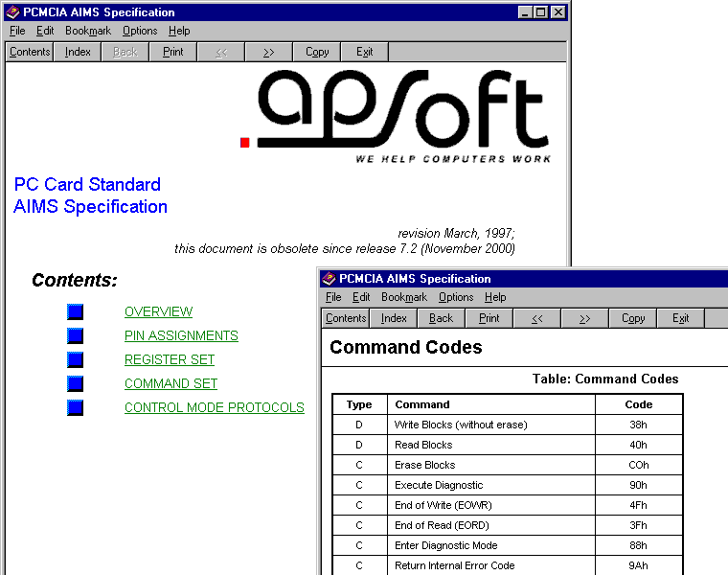The height and width of the screenshot is (575, 728).
Task: Click the code value '9Ah'
Action: click(x=638, y=565)
